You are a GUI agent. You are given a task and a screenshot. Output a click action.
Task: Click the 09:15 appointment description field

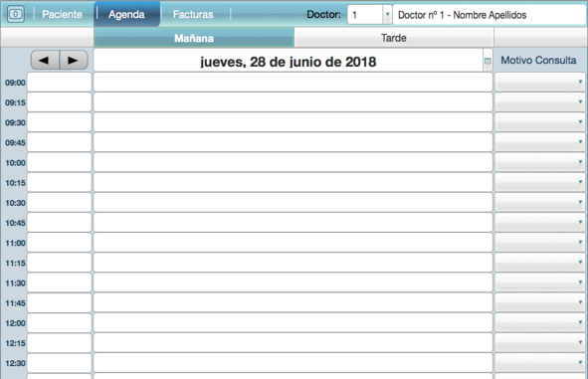(x=293, y=102)
